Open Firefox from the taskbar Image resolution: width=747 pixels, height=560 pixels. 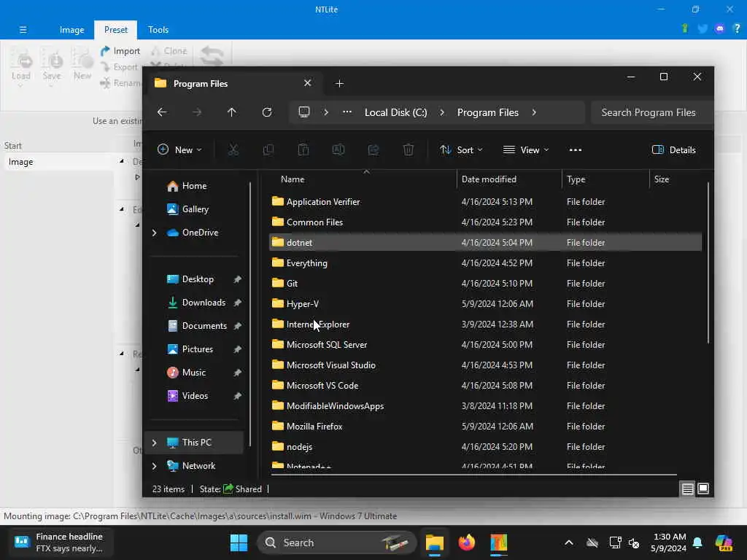(466, 542)
